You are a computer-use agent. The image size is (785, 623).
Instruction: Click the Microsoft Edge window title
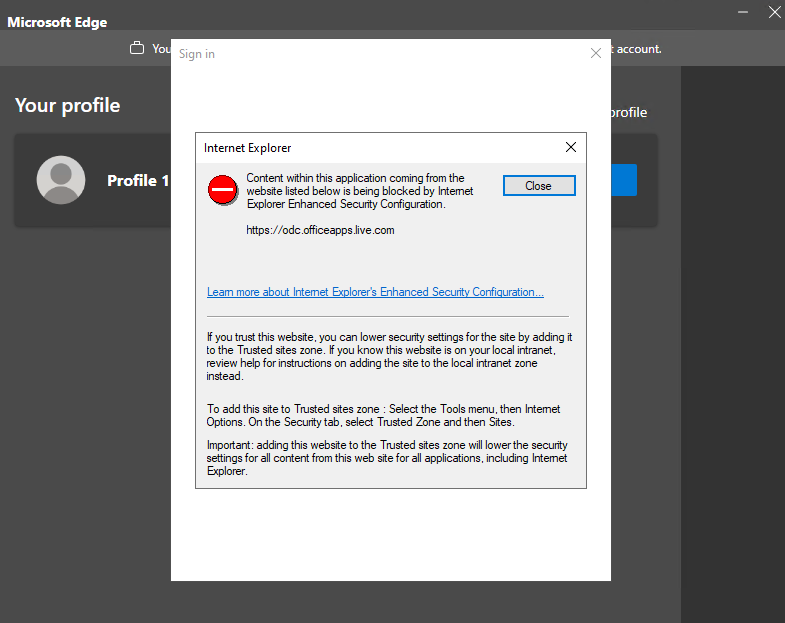tap(57, 22)
